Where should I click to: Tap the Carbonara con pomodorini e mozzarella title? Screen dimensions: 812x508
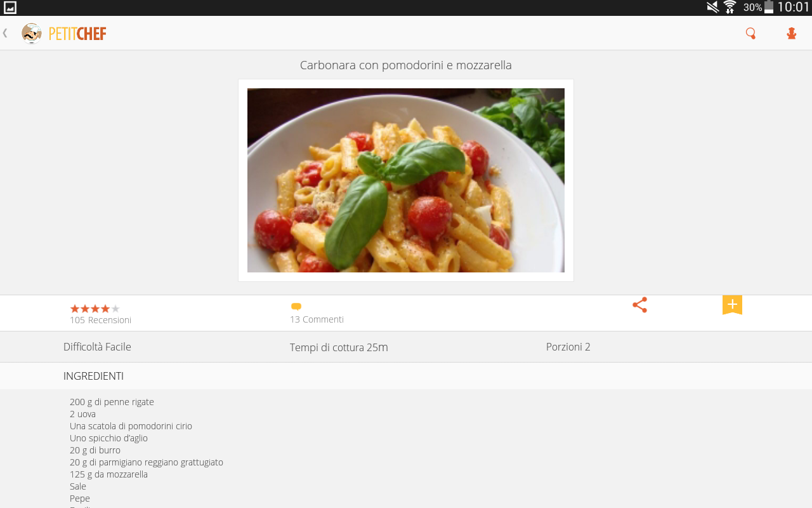(x=406, y=65)
